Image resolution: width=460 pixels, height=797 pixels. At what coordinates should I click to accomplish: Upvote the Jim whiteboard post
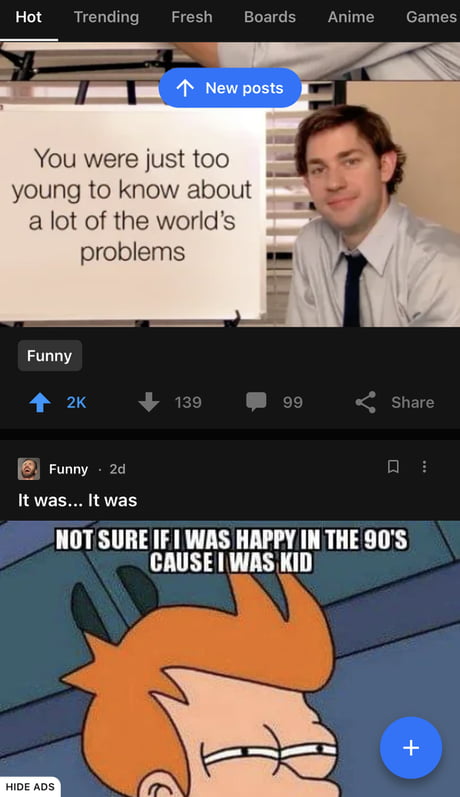click(x=40, y=403)
